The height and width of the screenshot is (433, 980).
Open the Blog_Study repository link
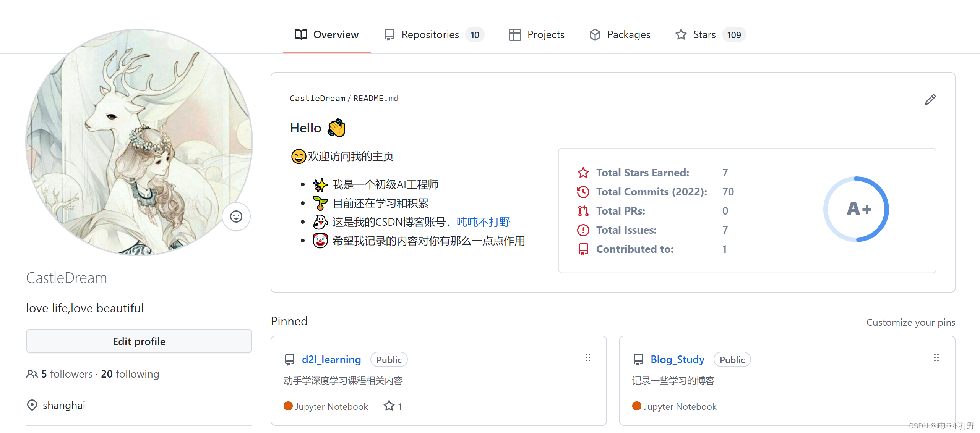(677, 359)
